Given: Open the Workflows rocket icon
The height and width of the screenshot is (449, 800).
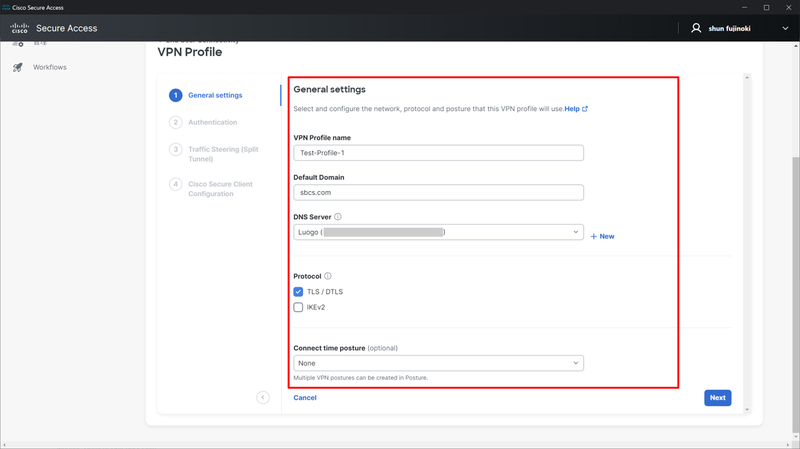Looking at the screenshot, I should 18,67.
